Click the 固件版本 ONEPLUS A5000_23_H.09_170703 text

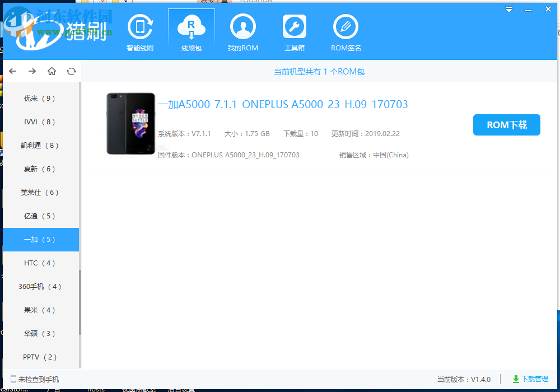(x=228, y=155)
